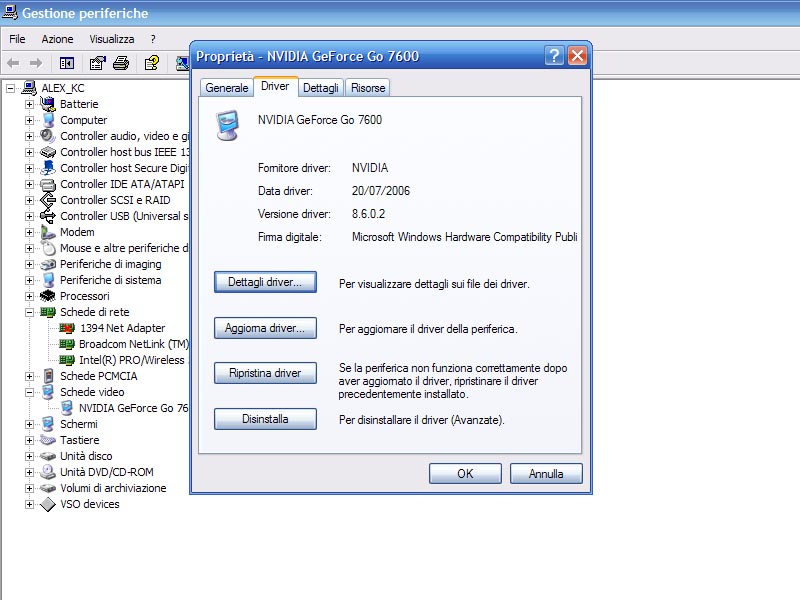
Task: Expand the Modem node
Action: [x=30, y=232]
